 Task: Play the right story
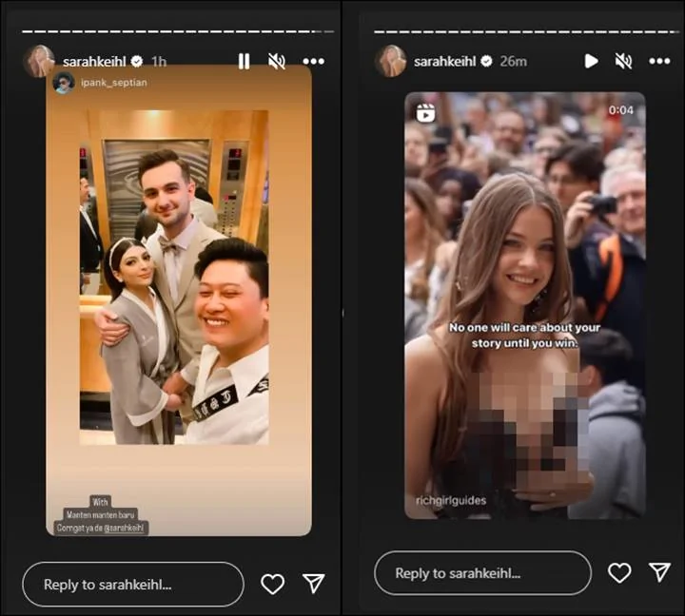click(x=591, y=61)
